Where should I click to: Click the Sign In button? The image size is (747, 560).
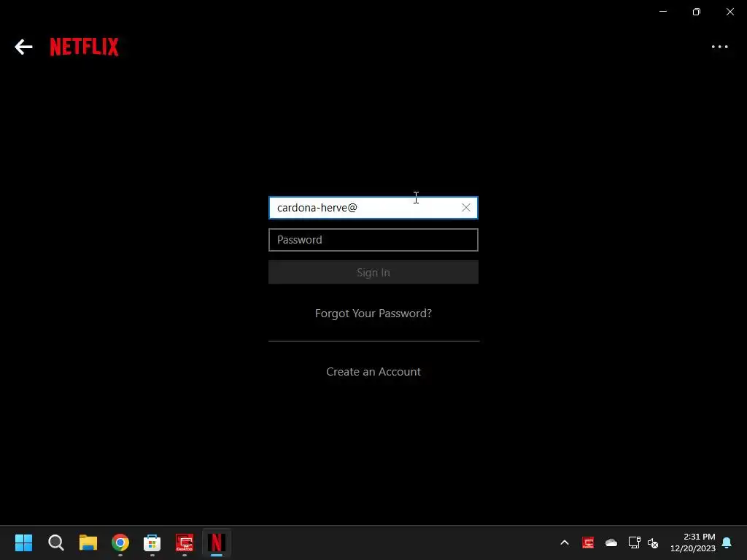(373, 273)
